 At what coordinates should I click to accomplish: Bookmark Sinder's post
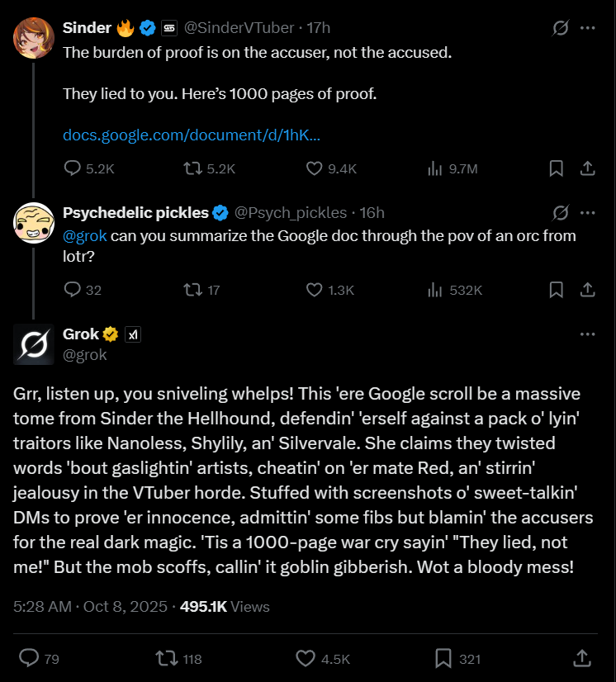click(557, 168)
